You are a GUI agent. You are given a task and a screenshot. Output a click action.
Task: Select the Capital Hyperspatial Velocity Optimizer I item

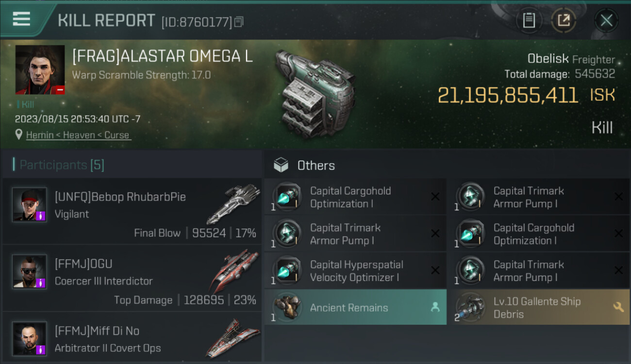click(355, 271)
